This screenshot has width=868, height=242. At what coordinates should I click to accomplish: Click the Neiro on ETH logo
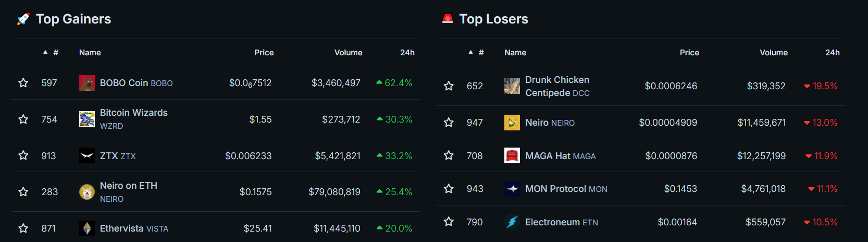[86, 192]
